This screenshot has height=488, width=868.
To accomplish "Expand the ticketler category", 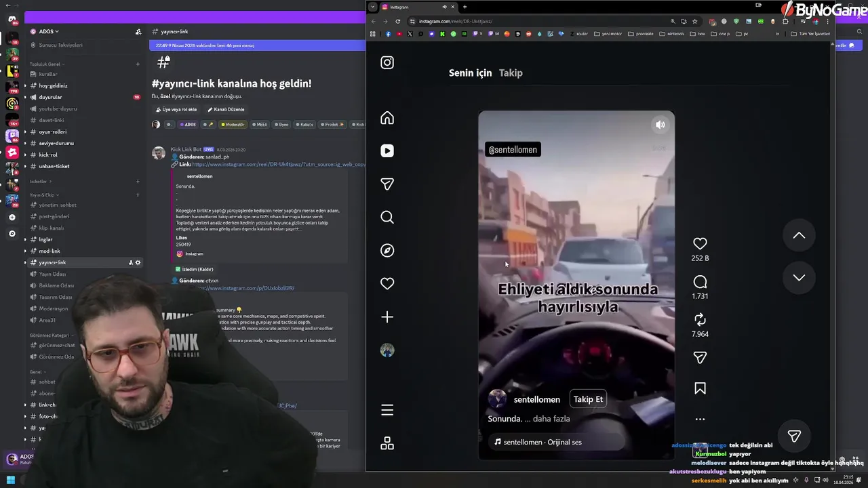I will 39,182.
